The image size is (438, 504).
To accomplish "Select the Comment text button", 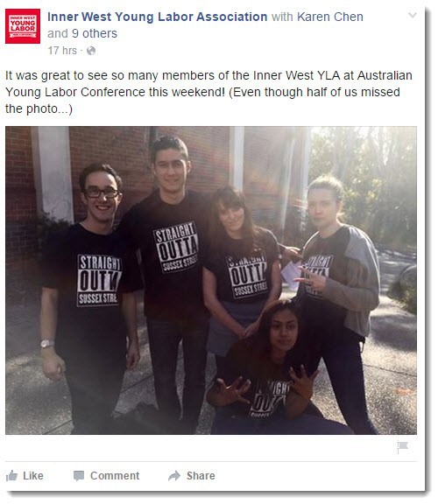I will click(x=115, y=476).
